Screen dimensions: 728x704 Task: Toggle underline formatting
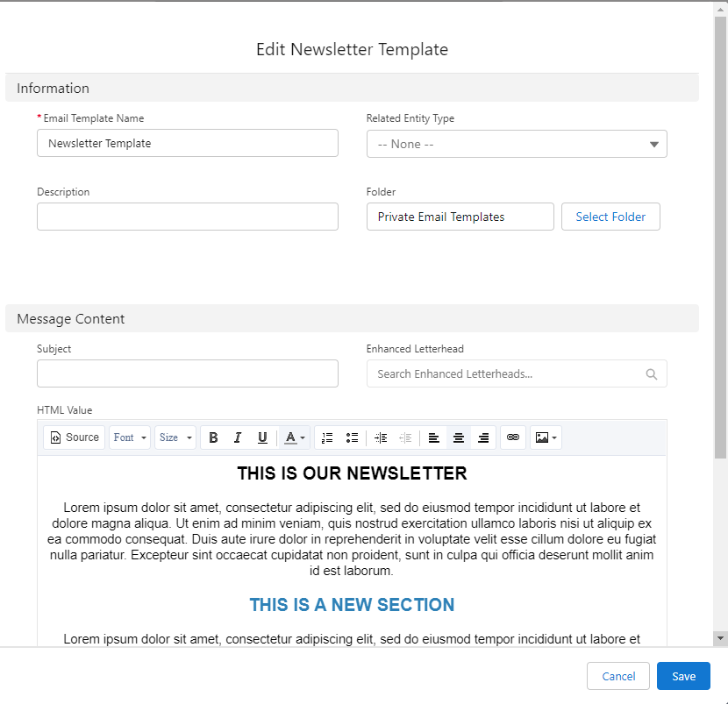tap(262, 437)
